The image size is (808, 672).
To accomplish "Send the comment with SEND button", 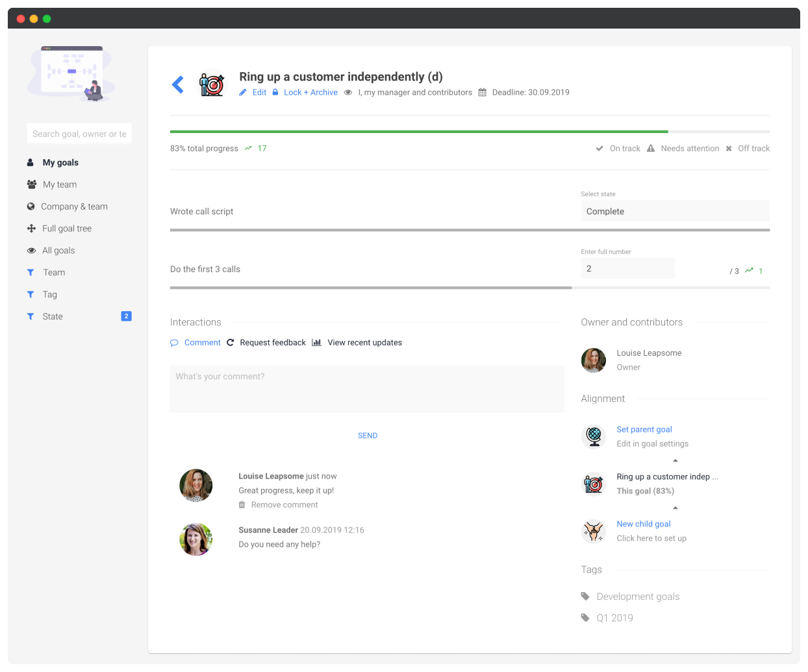I will click(368, 436).
